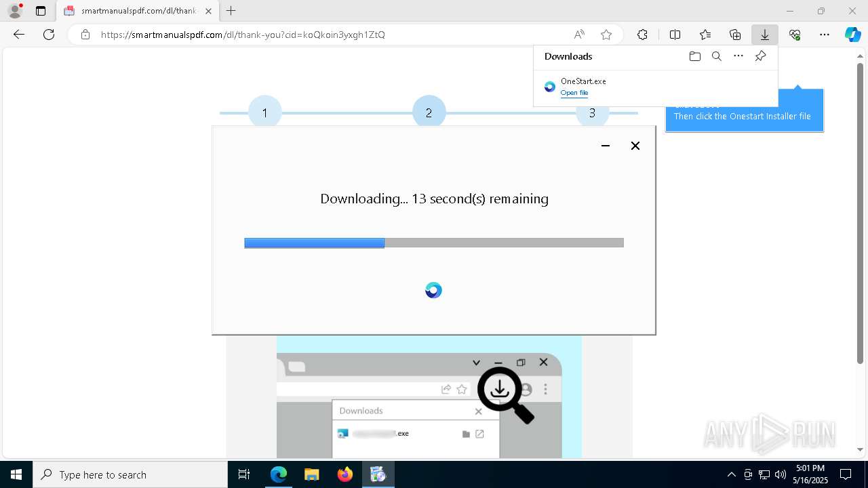Click the download progress bar
This screenshot has width=868, height=488.
(x=434, y=243)
